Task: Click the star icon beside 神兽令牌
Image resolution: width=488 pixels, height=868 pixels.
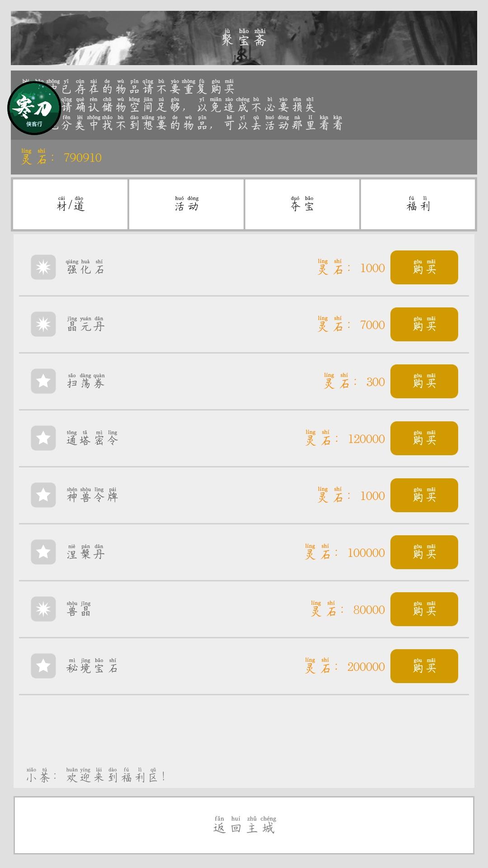Action: point(43,495)
